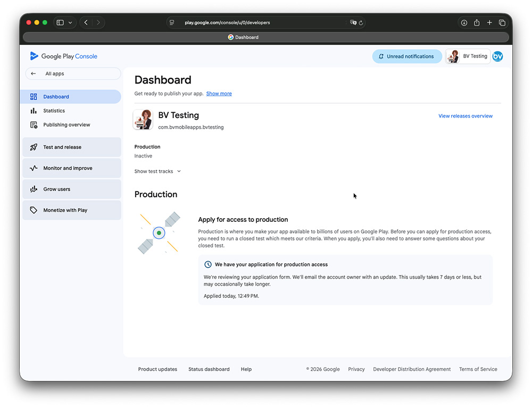This screenshot has width=532, height=407.
Task: Click the Grow users chart icon
Action: (x=34, y=189)
